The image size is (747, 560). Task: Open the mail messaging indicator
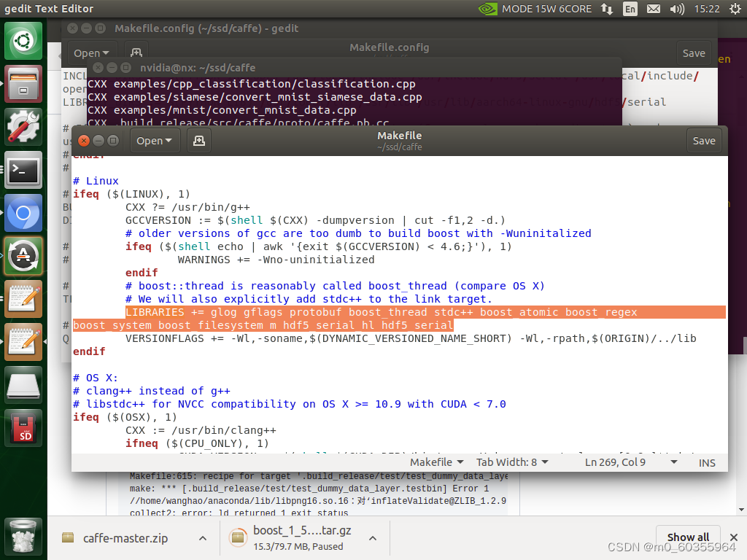coord(654,9)
